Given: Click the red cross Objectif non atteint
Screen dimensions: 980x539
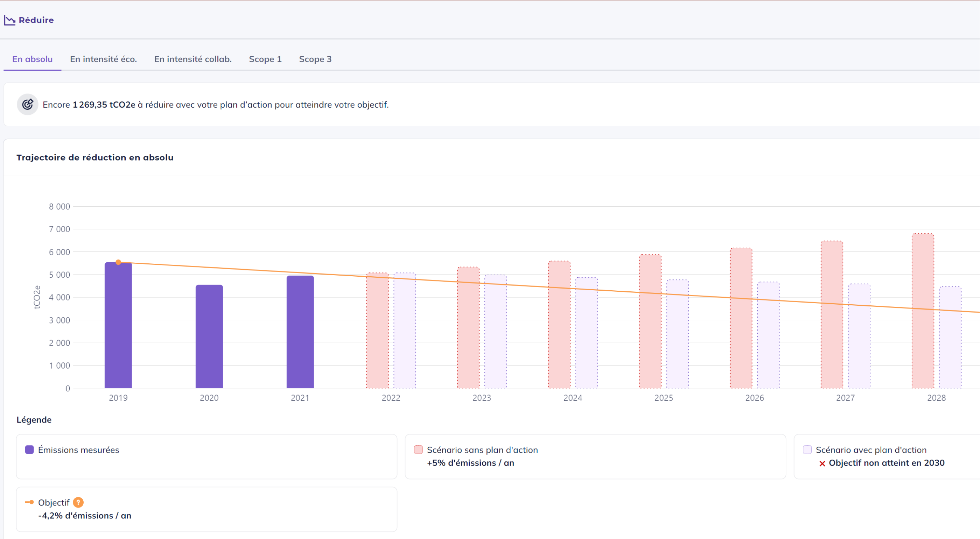Looking at the screenshot, I should (x=822, y=463).
